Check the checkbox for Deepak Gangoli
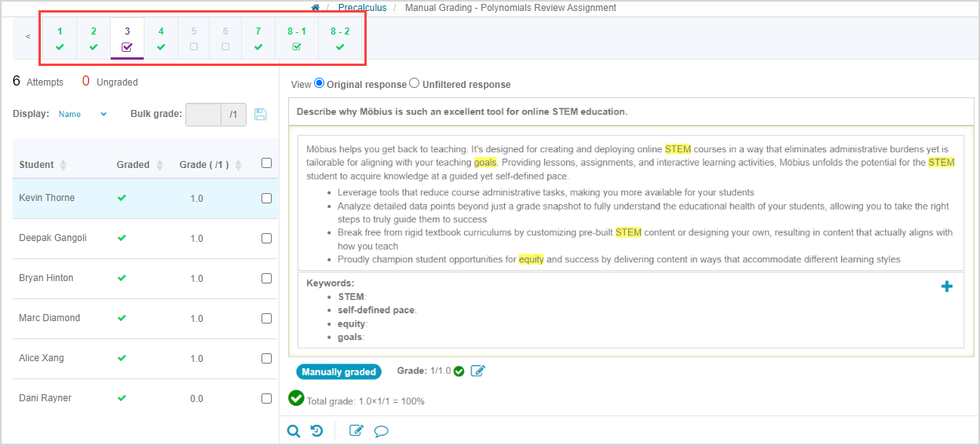The width and height of the screenshot is (980, 446). [x=266, y=238]
